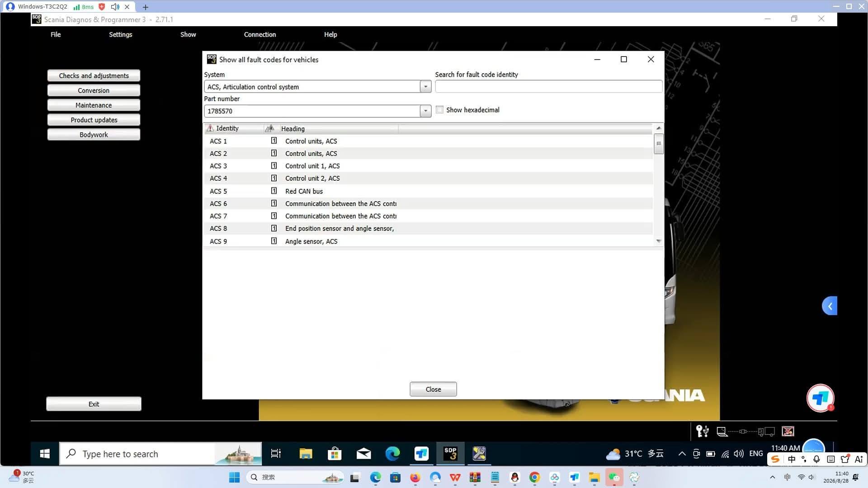The height and width of the screenshot is (488, 868).
Task: Open Mail on the remote taskbar
Action: [x=363, y=454]
